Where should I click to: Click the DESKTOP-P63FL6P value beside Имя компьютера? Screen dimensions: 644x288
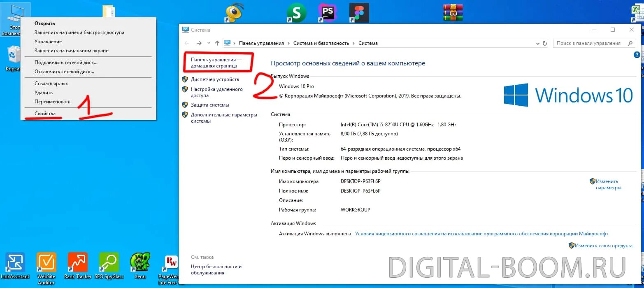click(x=360, y=181)
